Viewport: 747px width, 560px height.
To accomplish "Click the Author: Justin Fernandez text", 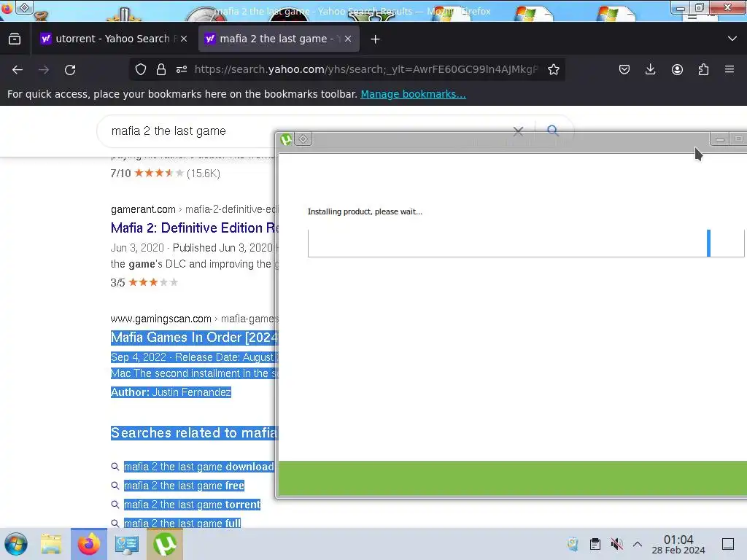I will click(x=171, y=392).
